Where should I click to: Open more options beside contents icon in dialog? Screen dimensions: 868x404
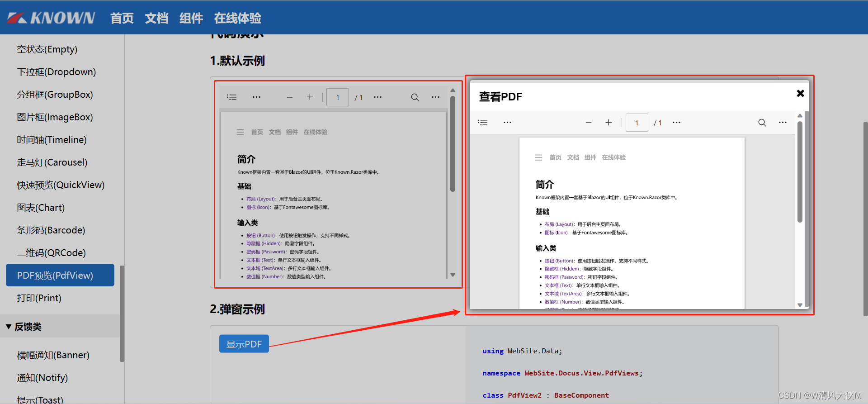coord(507,123)
